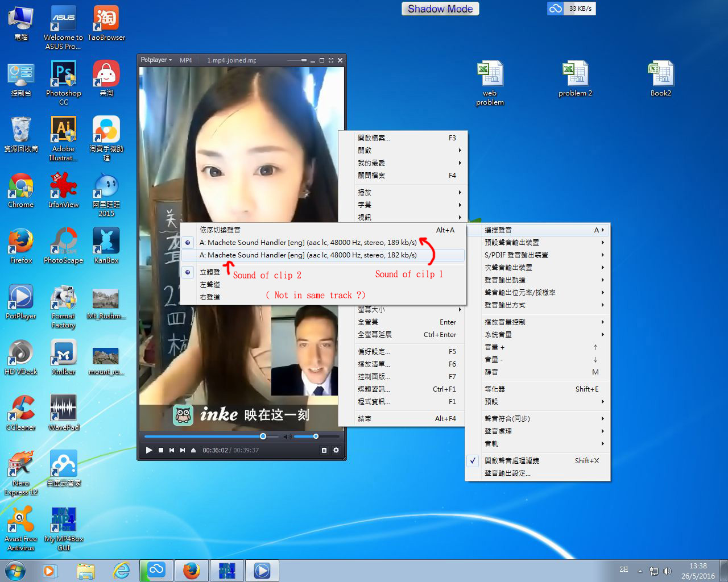Expand the 聲音符合(同步) submenu
This screenshot has height=582, width=728.
click(537, 419)
